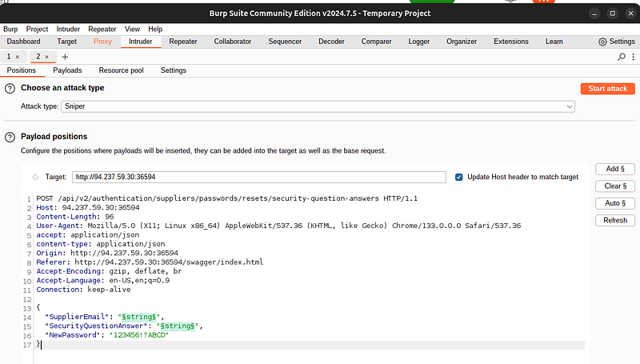
Task: Click the Clear § button
Action: 615,186
